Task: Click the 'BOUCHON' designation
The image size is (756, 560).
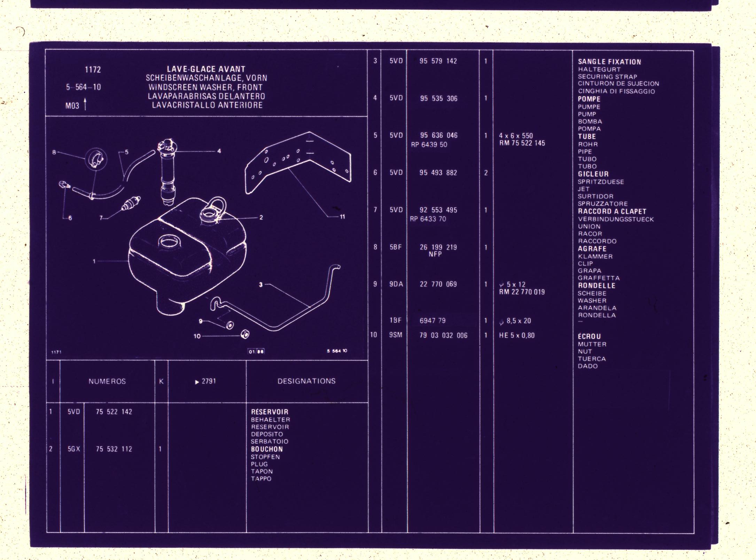Action: pyautogui.click(x=267, y=449)
